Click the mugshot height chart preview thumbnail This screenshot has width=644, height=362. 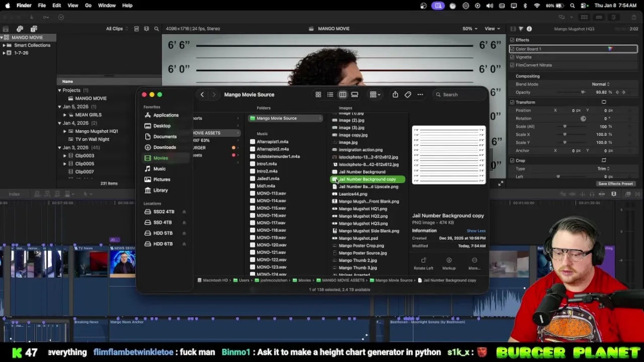tap(449, 155)
